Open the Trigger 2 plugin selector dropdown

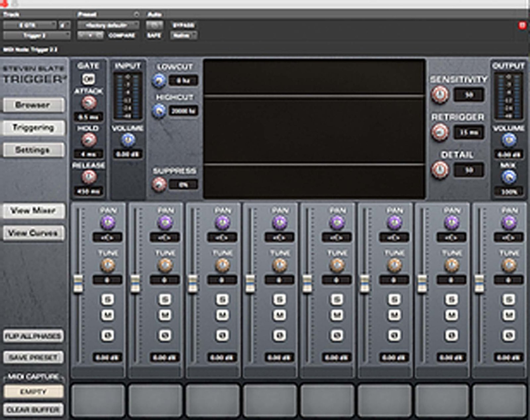[x=37, y=35]
